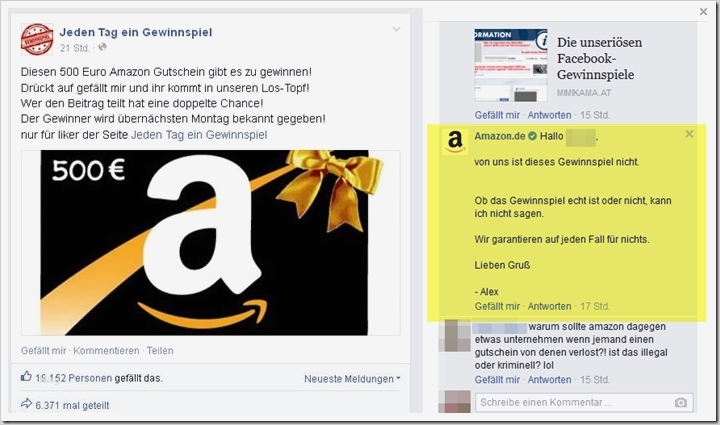Expand the post options chevron

click(x=396, y=29)
